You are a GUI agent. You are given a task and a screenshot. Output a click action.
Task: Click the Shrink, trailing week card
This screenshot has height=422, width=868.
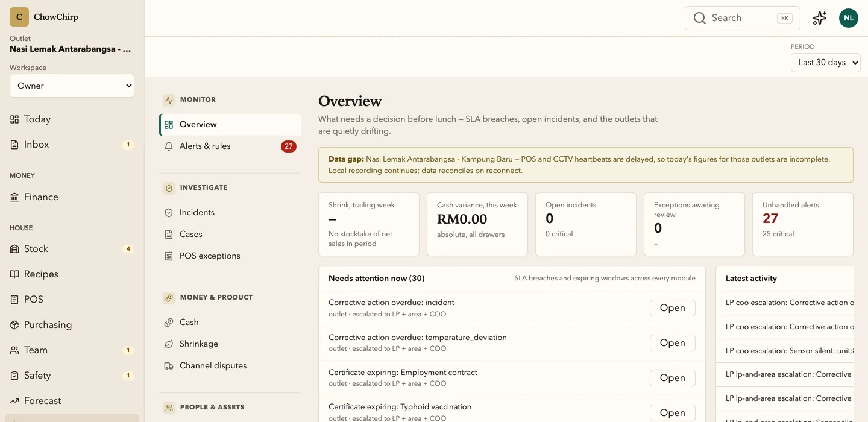coord(369,224)
